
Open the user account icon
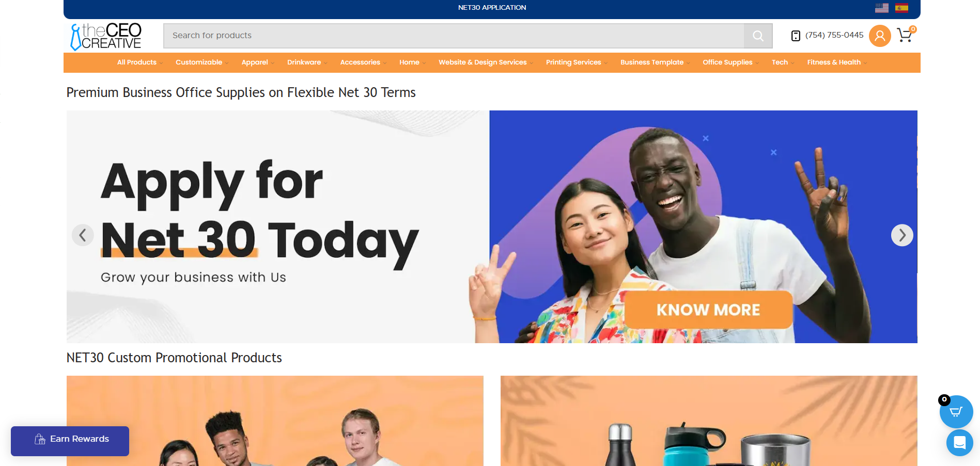[x=880, y=36]
